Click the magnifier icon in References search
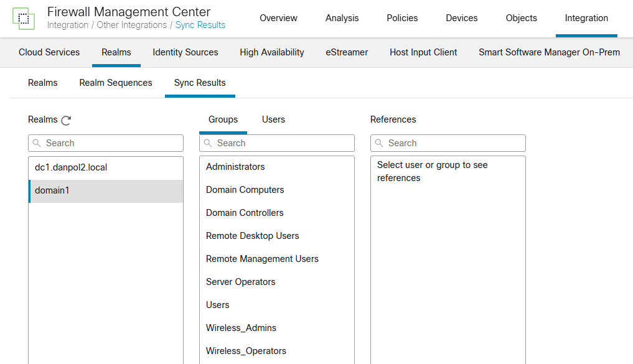The image size is (633, 364). pos(379,143)
